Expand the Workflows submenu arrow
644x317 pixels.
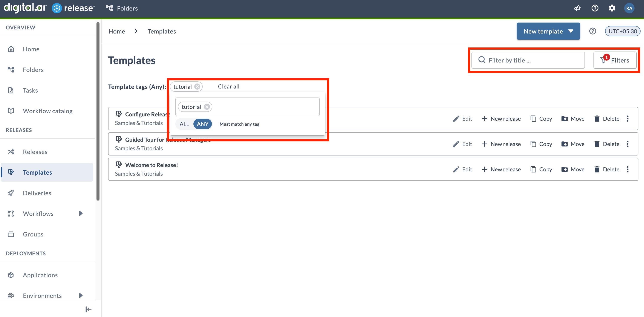coord(81,213)
